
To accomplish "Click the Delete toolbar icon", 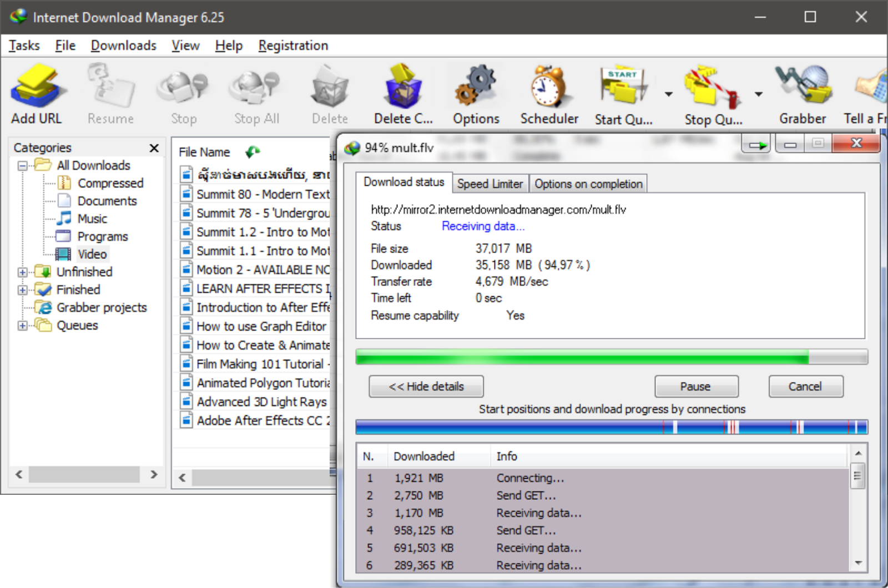I will coord(330,86).
